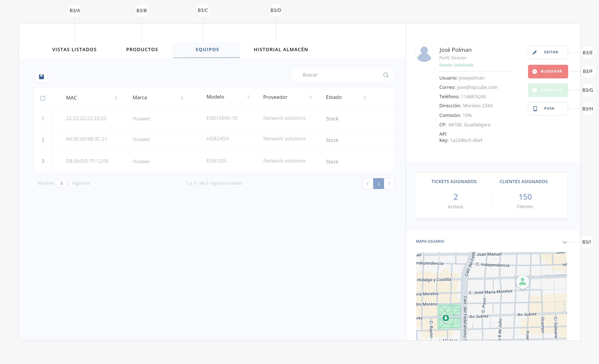Click the save disk icon above the table
Image resolution: width=599 pixels, height=364 pixels.
pyautogui.click(x=41, y=77)
